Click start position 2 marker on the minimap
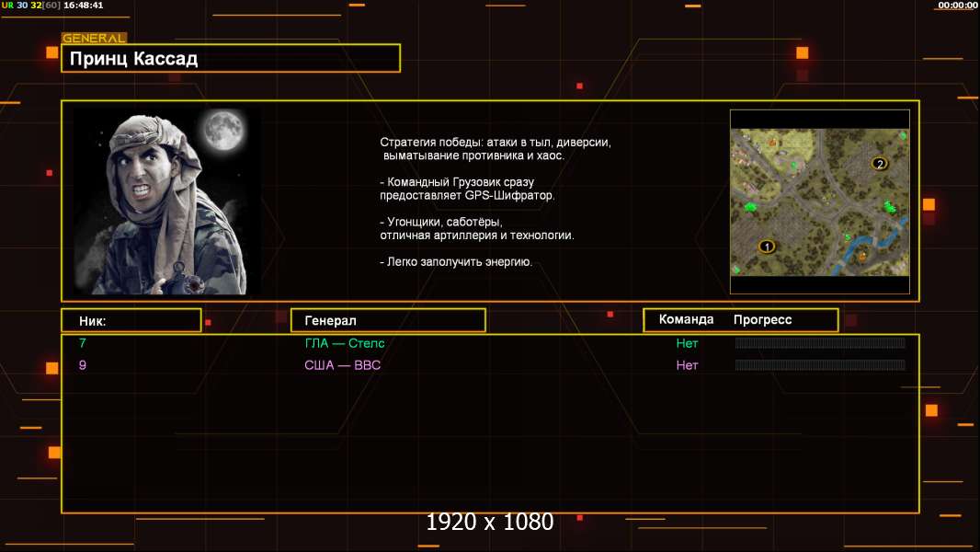This screenshot has height=552, width=980. (x=880, y=164)
